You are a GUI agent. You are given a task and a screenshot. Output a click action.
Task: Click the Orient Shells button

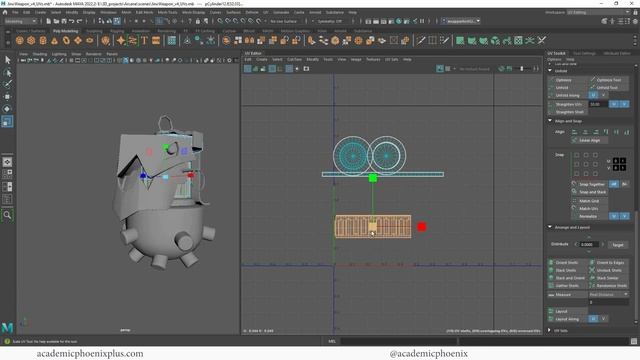click(567, 262)
